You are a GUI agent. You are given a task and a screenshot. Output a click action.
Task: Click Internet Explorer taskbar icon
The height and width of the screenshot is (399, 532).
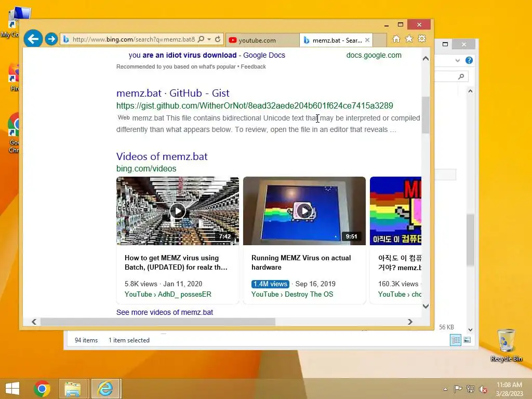point(105,389)
